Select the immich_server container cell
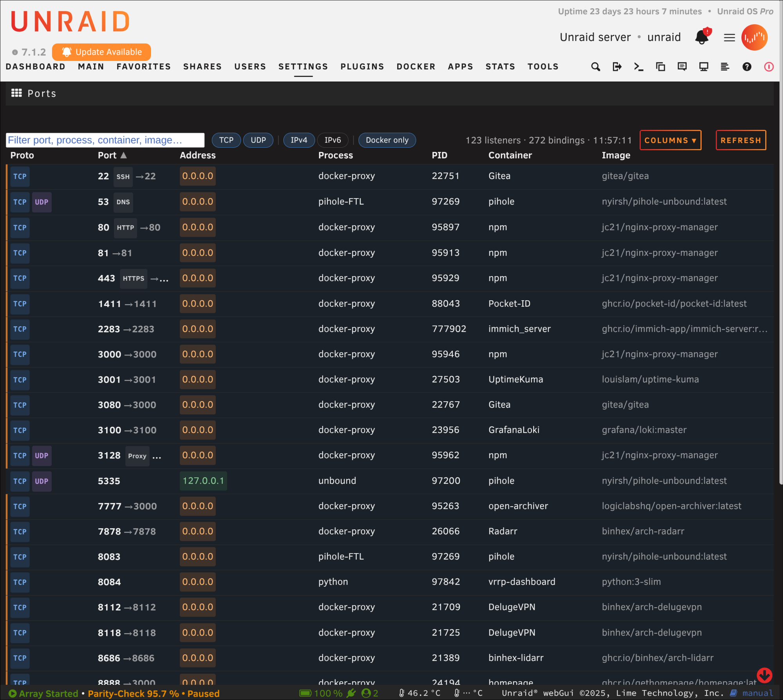The width and height of the screenshot is (783, 700). pyautogui.click(x=519, y=329)
